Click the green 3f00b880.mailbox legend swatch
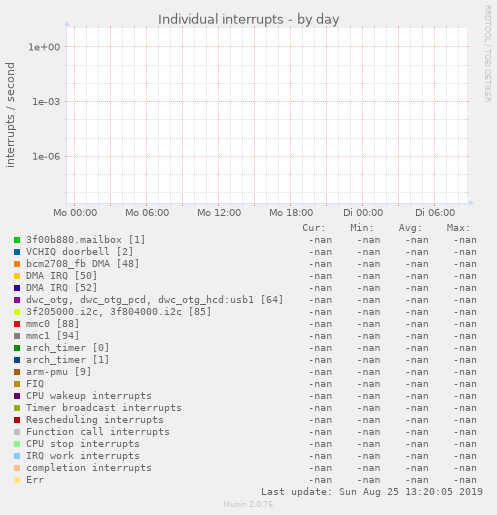The width and height of the screenshot is (497, 515). click(x=17, y=240)
